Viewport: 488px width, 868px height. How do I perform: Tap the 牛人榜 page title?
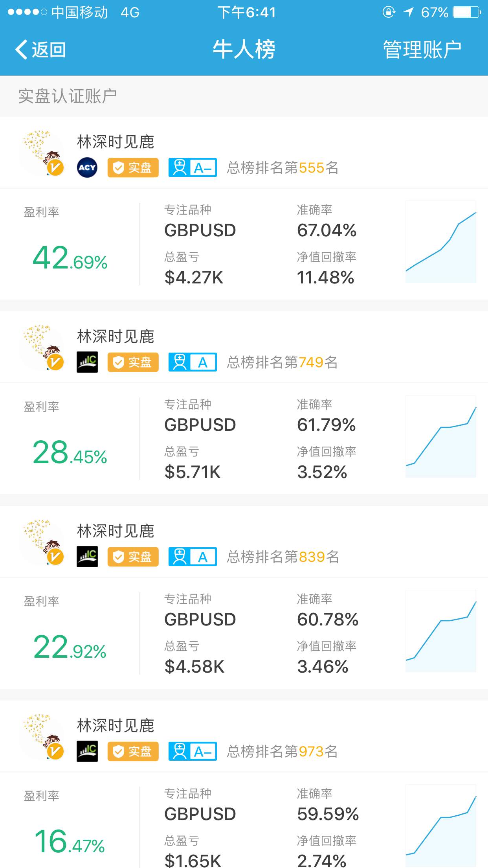[244, 50]
